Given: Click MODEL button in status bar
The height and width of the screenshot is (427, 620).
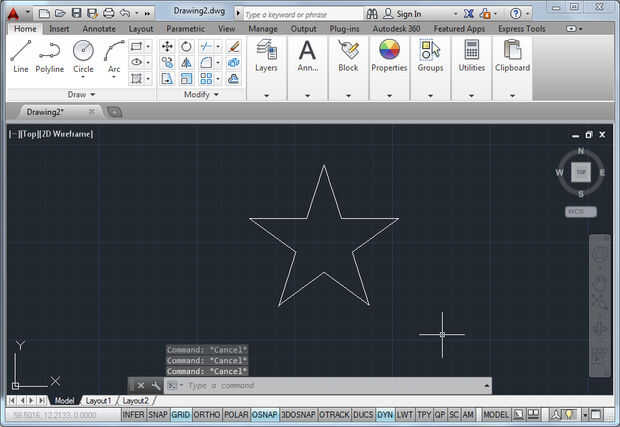Looking at the screenshot, I should (x=496, y=414).
